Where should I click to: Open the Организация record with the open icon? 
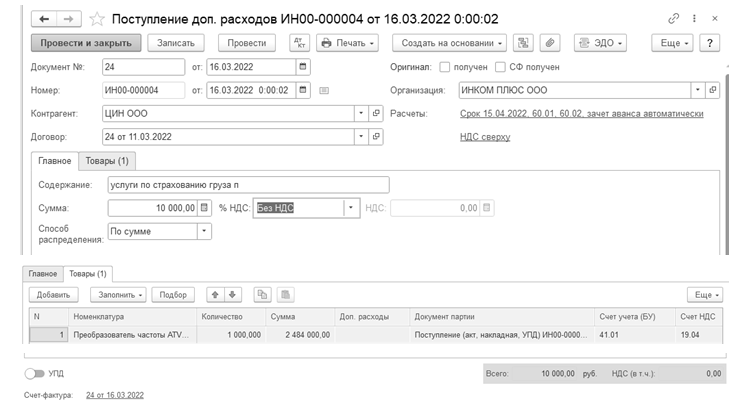[713, 90]
